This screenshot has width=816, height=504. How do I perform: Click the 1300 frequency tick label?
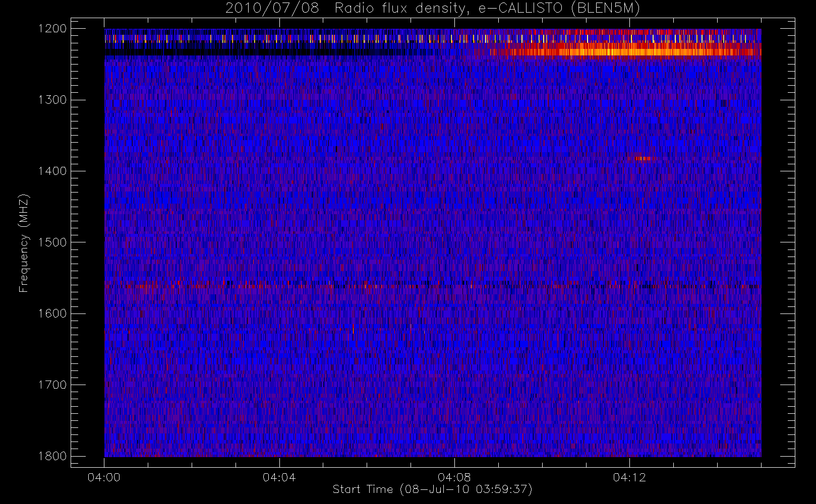pos(52,100)
